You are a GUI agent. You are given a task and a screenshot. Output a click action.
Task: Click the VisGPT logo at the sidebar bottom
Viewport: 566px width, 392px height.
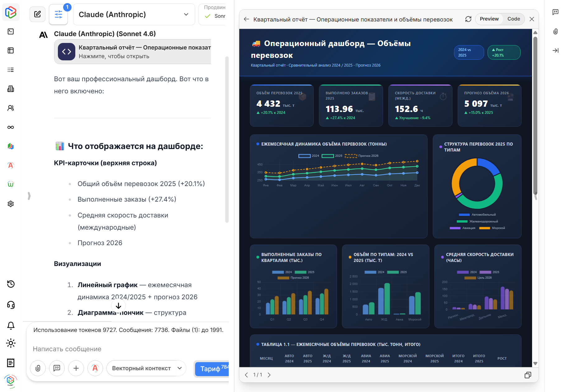(11, 381)
